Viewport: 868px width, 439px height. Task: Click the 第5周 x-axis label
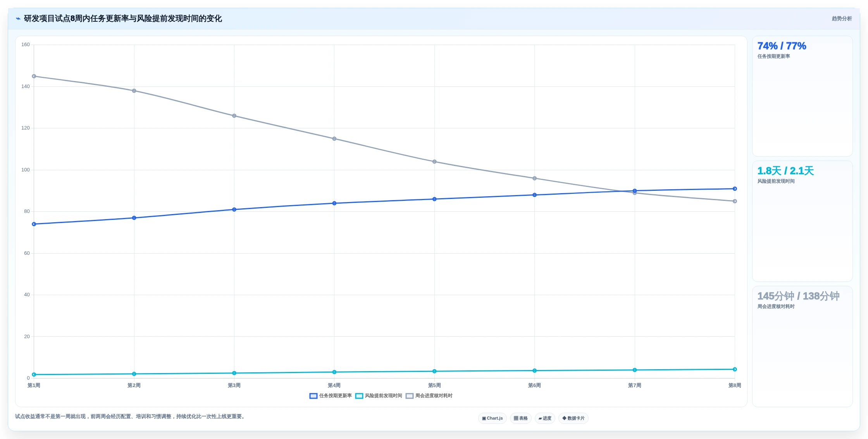tap(434, 385)
